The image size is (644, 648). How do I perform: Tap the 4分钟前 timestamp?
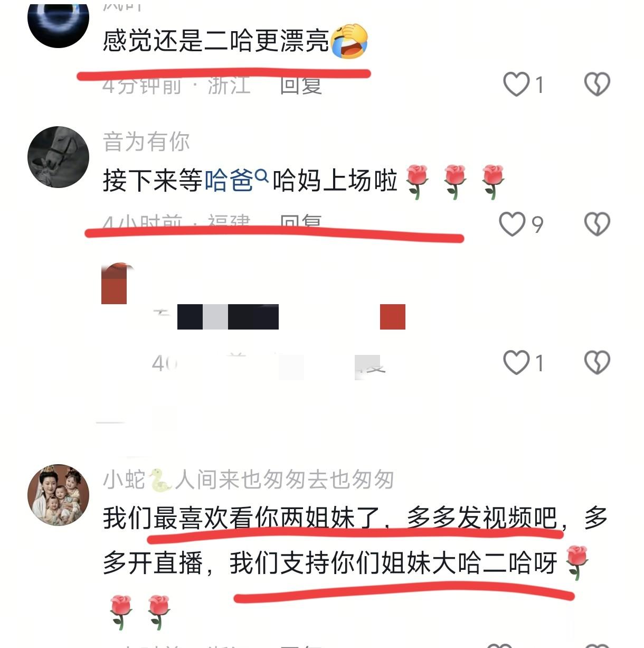coord(141,86)
